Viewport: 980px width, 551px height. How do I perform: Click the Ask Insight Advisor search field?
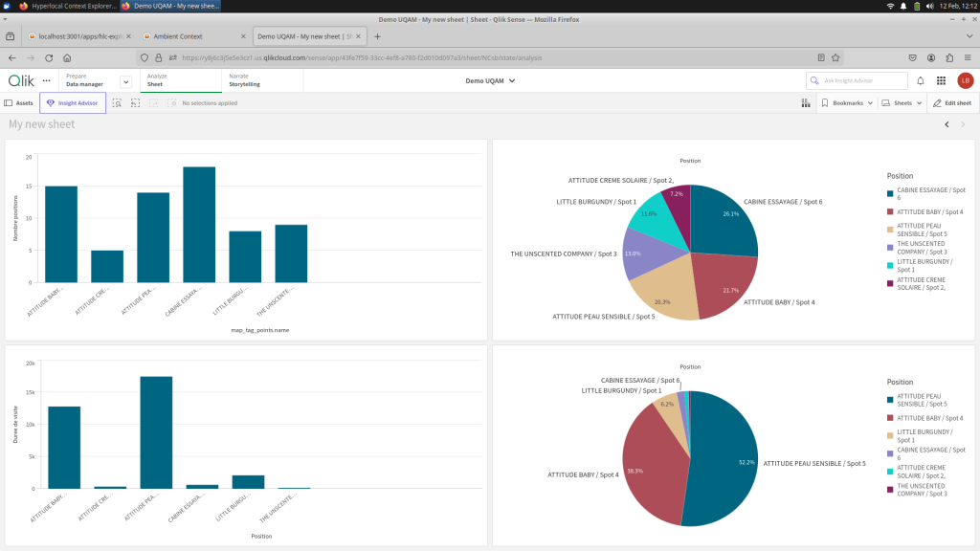pos(857,81)
